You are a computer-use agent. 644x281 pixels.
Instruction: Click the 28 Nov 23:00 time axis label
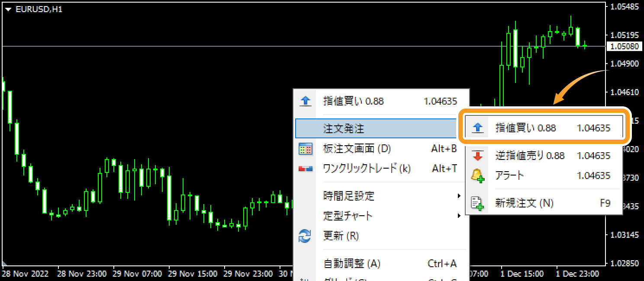(82, 274)
